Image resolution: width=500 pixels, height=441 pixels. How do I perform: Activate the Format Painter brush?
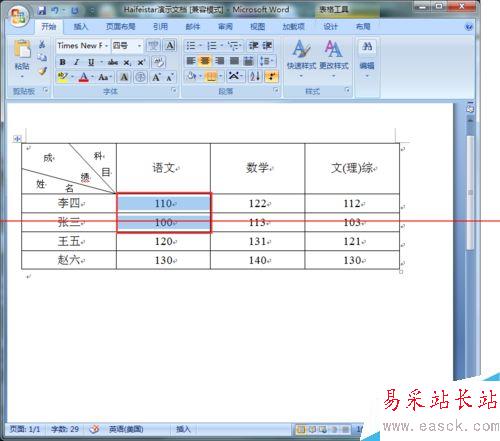tap(42, 71)
